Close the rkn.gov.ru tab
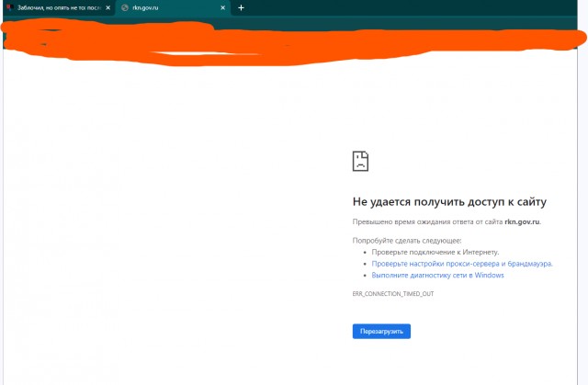Viewport: 588px width, 385px height. [x=222, y=7]
